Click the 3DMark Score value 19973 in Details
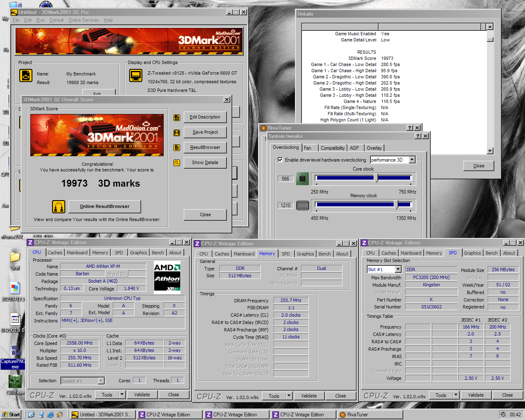Screen dimensions: 525x420 (x=387, y=58)
